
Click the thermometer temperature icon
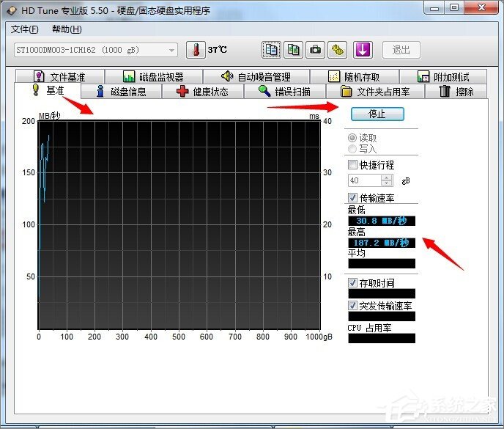point(196,50)
